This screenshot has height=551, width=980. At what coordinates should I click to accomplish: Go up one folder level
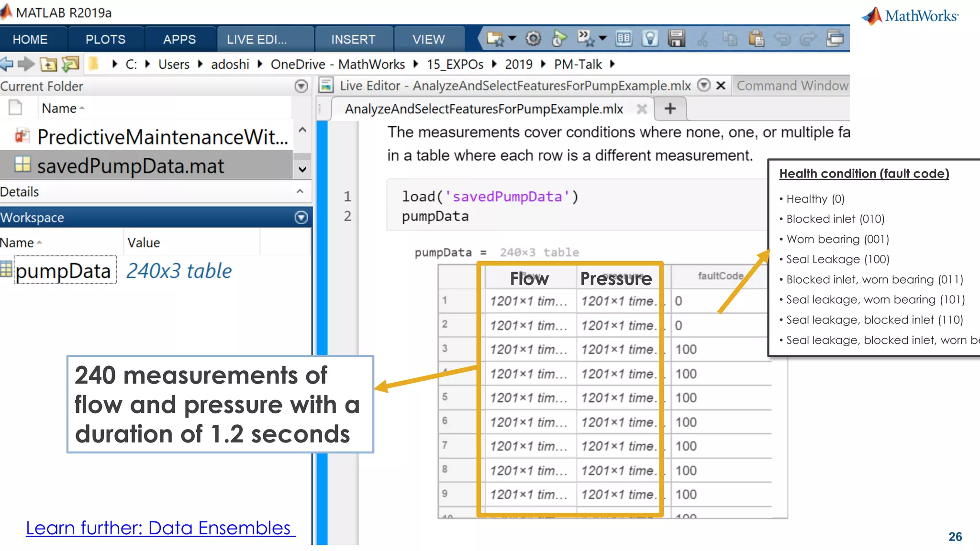pyautogui.click(x=48, y=64)
